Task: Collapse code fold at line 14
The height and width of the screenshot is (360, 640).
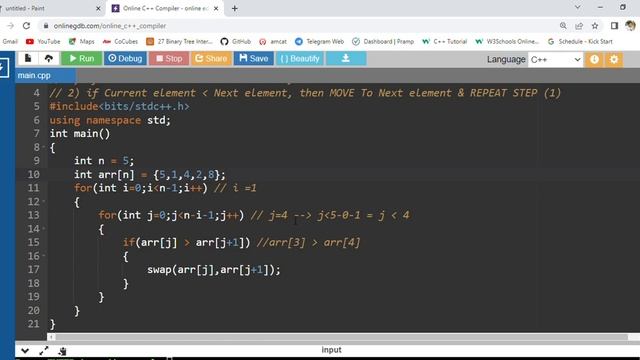Action: (44, 229)
